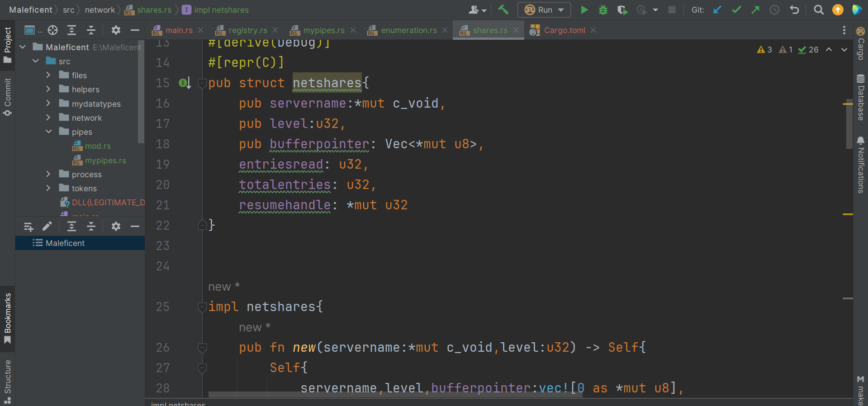Expand the process folder

coord(48,174)
